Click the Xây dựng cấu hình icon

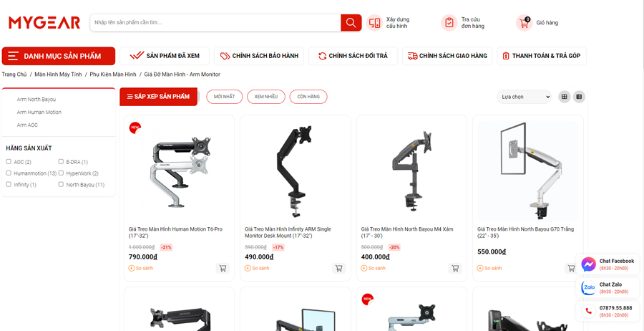(374, 23)
